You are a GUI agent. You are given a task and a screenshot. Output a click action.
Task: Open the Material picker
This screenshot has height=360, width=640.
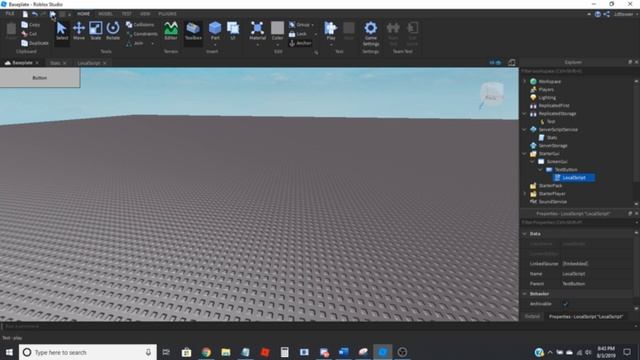pos(258,31)
